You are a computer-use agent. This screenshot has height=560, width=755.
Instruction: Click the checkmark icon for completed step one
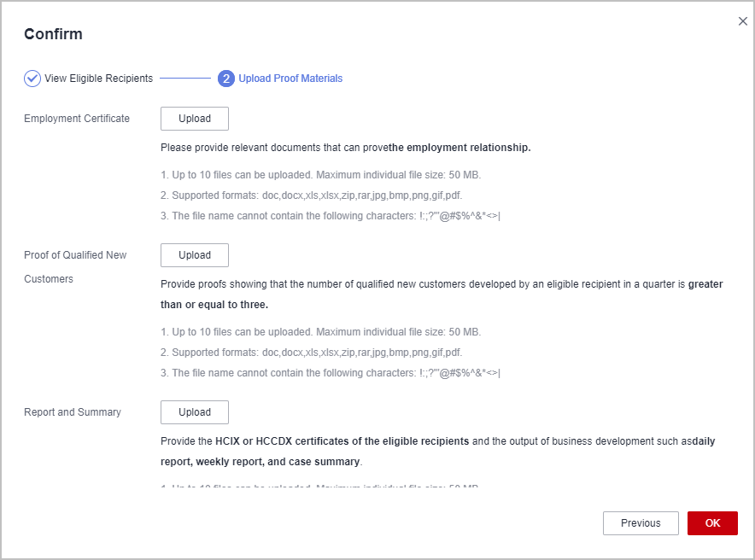(x=32, y=79)
